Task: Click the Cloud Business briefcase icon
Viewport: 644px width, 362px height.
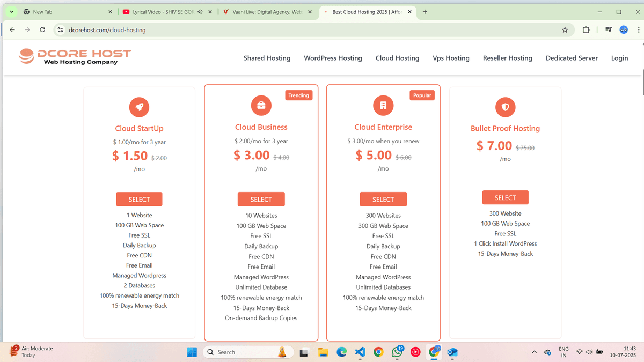Action: (x=261, y=106)
